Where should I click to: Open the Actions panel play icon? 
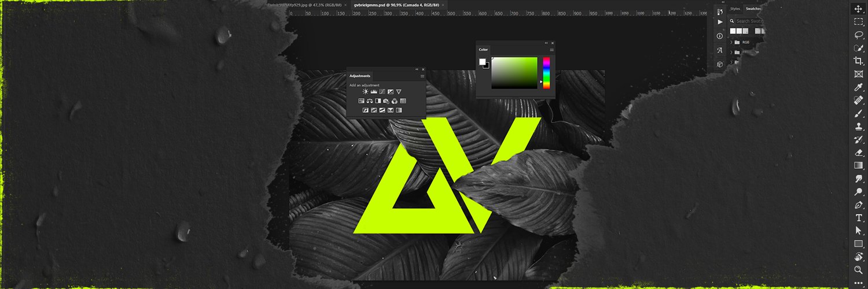click(720, 22)
